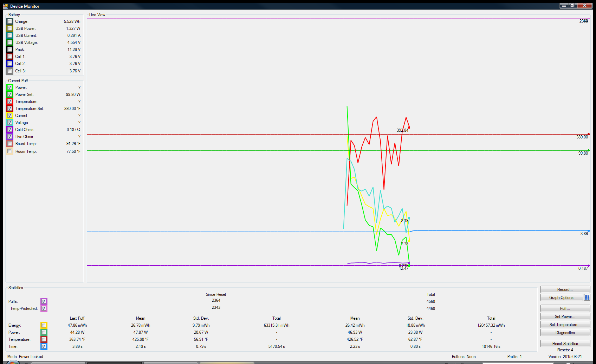Viewport: 596px width, 364px height.
Task: Uncheck the Temperature graph line
Action: [x=10, y=102]
